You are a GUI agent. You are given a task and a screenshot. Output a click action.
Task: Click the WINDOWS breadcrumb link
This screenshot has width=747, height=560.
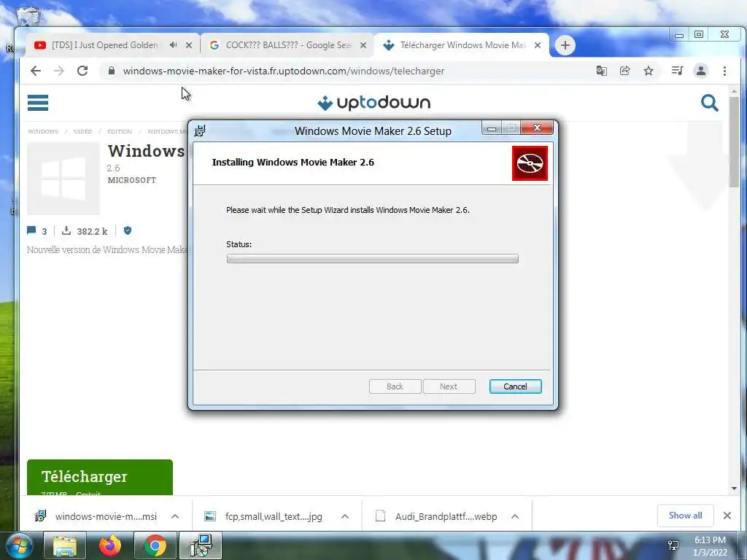[x=43, y=131]
